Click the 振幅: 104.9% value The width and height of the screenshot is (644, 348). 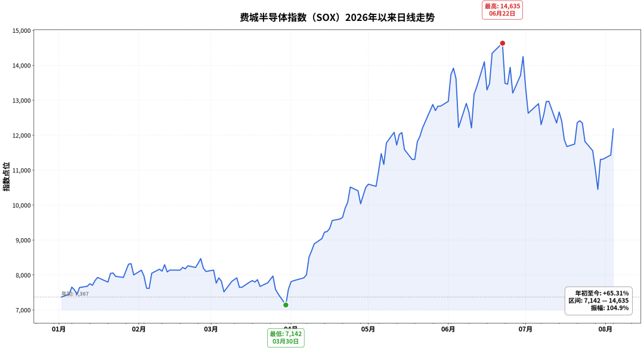click(x=610, y=307)
